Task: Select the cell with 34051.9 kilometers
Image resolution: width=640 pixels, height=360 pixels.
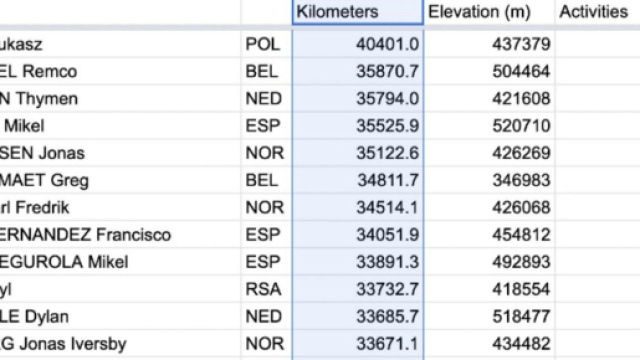Action: 358,235
